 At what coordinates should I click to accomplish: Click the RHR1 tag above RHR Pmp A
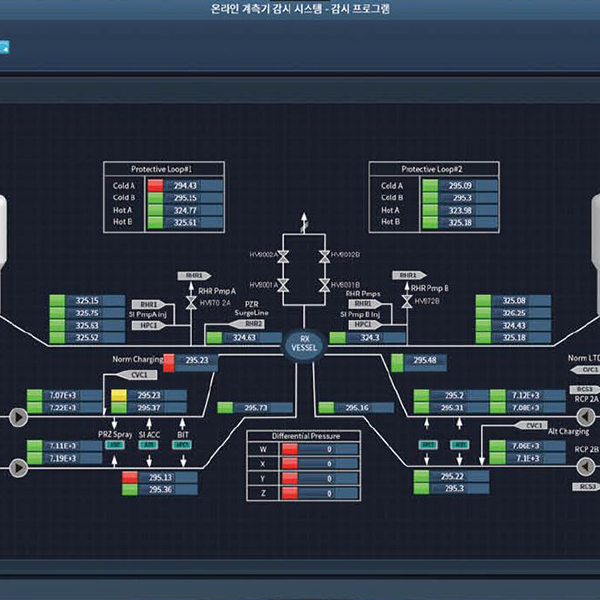coord(191,275)
